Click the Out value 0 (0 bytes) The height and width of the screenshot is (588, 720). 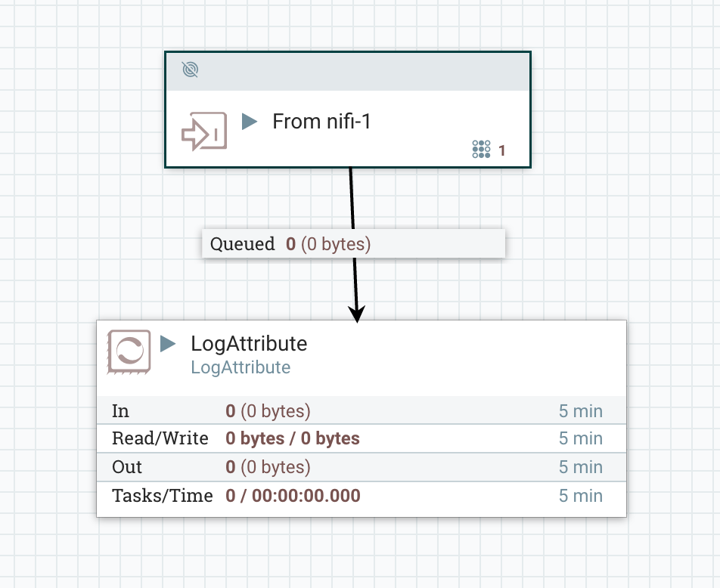pos(268,467)
